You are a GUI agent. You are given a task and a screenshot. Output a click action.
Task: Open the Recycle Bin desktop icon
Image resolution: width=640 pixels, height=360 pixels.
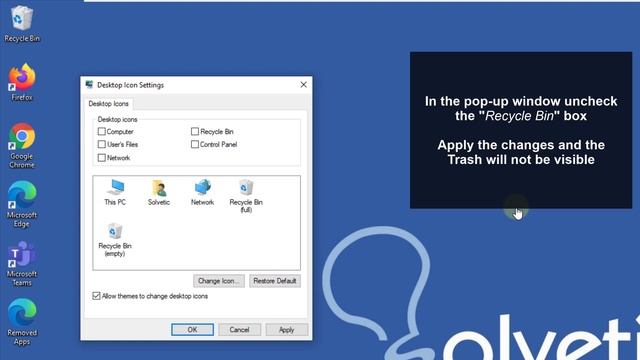pyautogui.click(x=22, y=24)
